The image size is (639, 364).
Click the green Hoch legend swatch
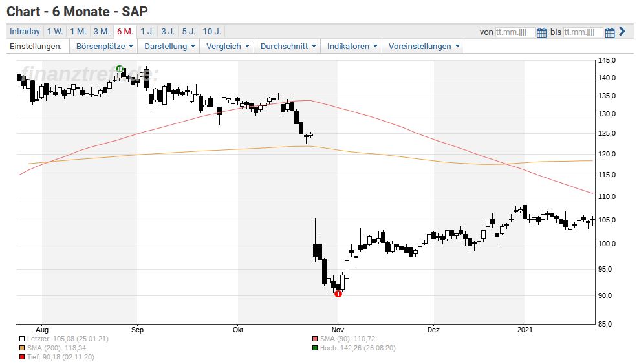click(x=315, y=348)
